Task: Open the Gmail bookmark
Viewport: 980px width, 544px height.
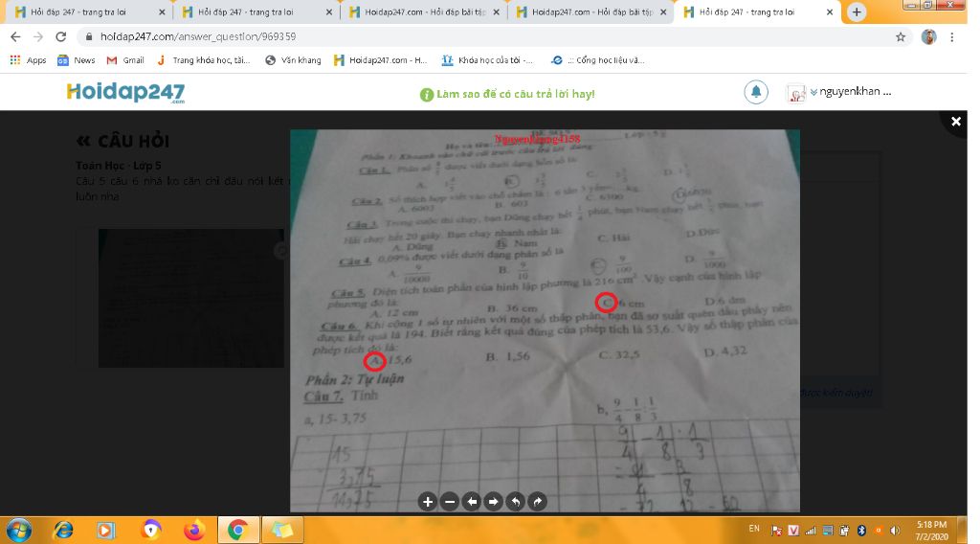Action: pyautogui.click(x=125, y=60)
